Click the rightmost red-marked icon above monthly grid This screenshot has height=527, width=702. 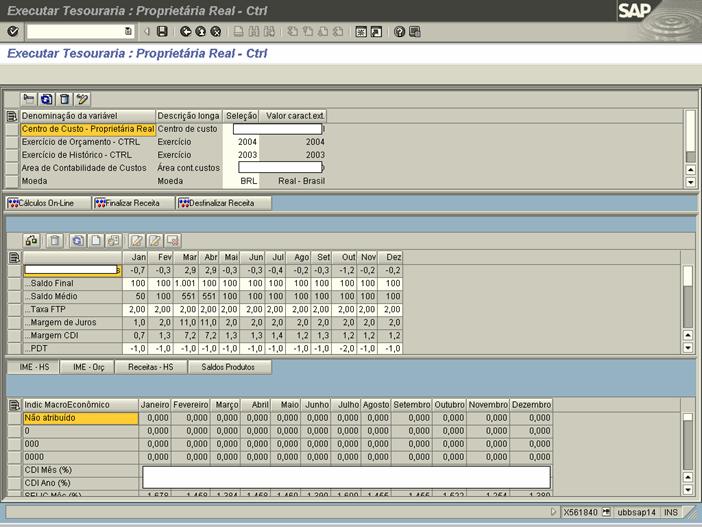click(172, 241)
